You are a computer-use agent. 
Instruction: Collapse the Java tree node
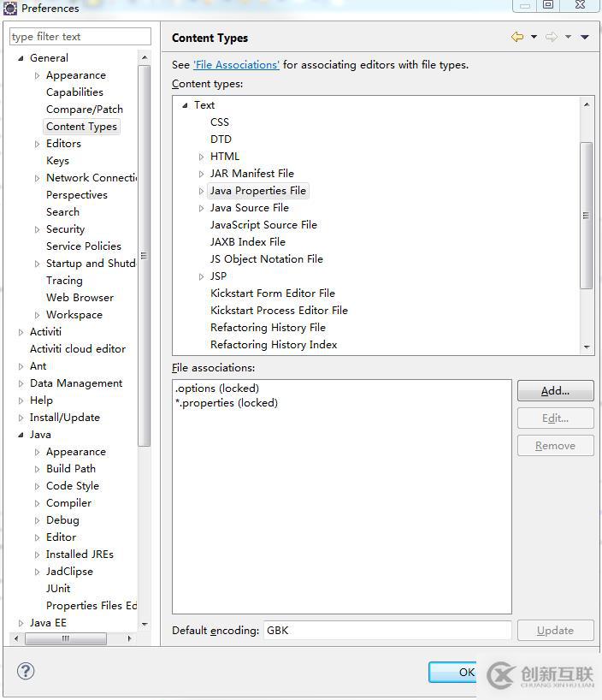[21, 435]
